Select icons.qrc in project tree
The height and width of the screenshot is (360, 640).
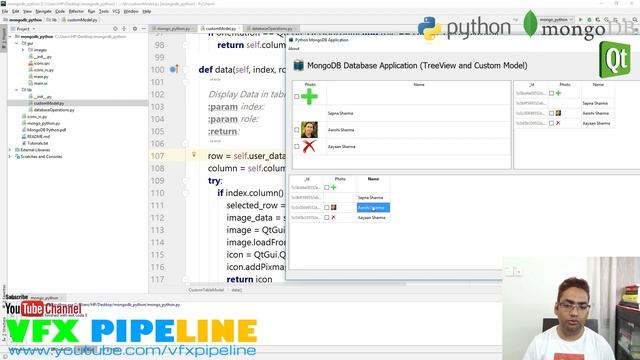coord(39,63)
